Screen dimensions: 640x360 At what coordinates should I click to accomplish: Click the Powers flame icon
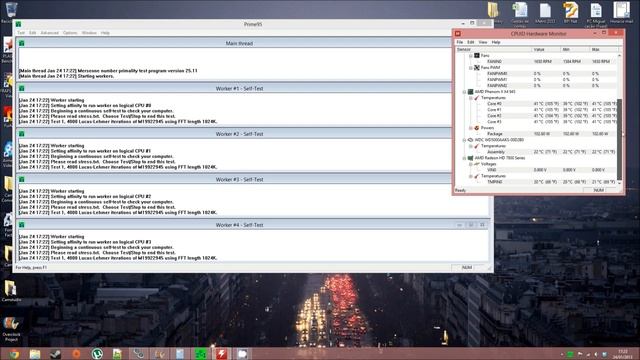click(477, 128)
